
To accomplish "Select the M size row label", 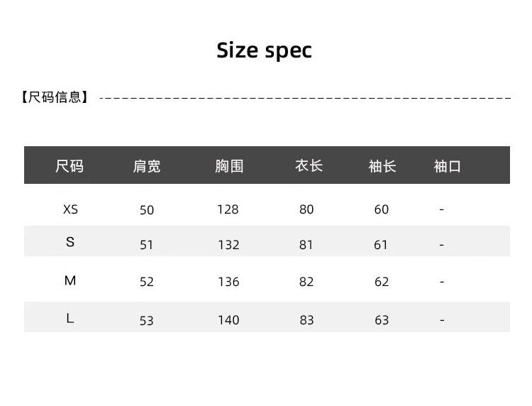I will point(70,281).
